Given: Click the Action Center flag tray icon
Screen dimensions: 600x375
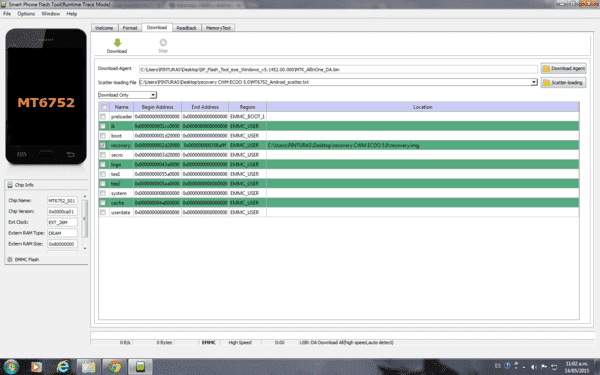Looking at the screenshot, I should click(544, 367).
